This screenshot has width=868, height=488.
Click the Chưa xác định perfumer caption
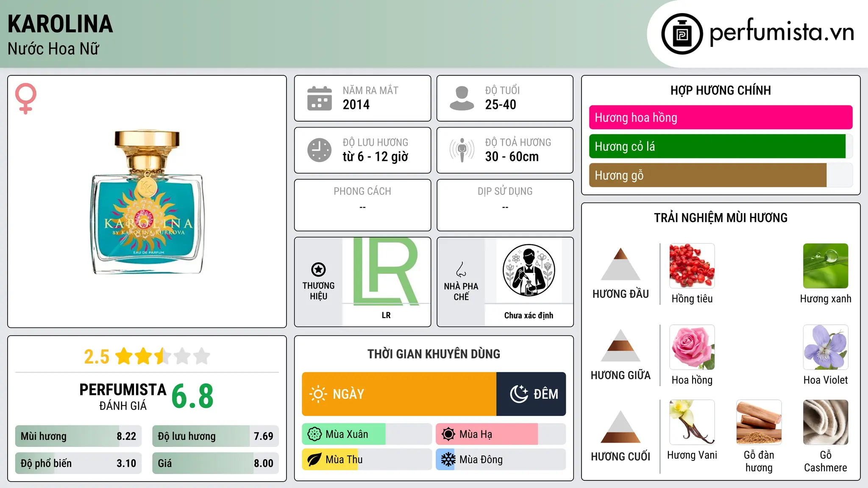[529, 315]
